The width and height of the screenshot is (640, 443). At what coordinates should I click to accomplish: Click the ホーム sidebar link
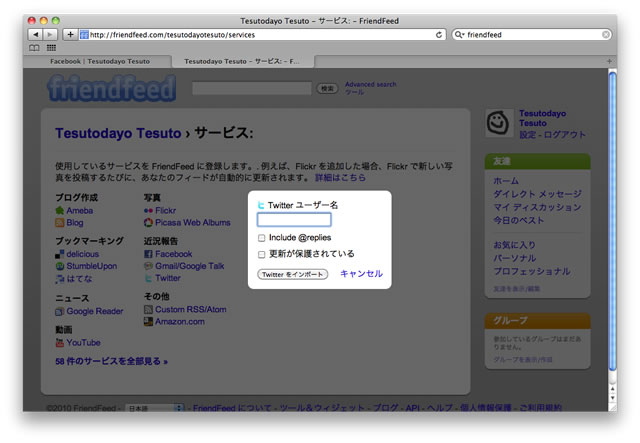tap(506, 180)
